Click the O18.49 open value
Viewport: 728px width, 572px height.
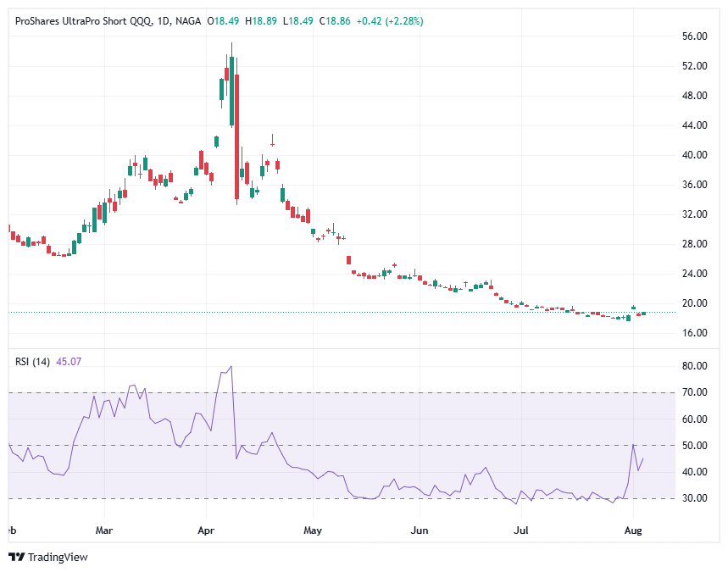(225, 19)
